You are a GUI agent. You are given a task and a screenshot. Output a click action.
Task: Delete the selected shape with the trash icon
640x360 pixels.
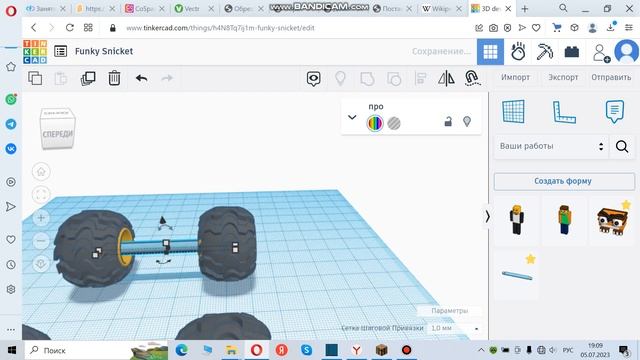(114, 78)
